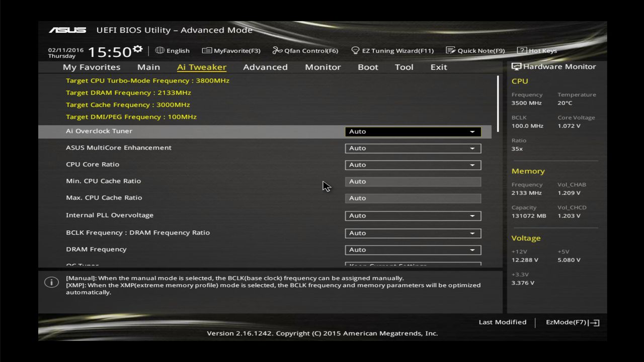Click CPU frequency value 3500 MHz
644x362 pixels.
point(526,103)
